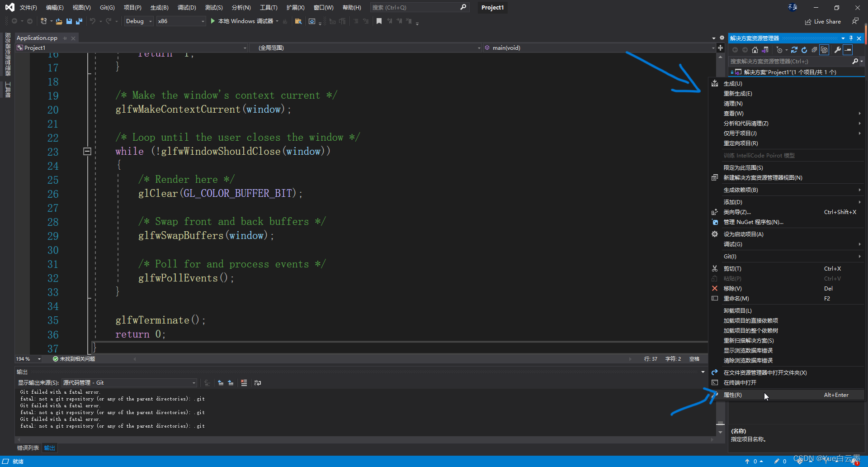Clear all output using the Clear All icon
The height and width of the screenshot is (467, 868).
click(x=244, y=383)
